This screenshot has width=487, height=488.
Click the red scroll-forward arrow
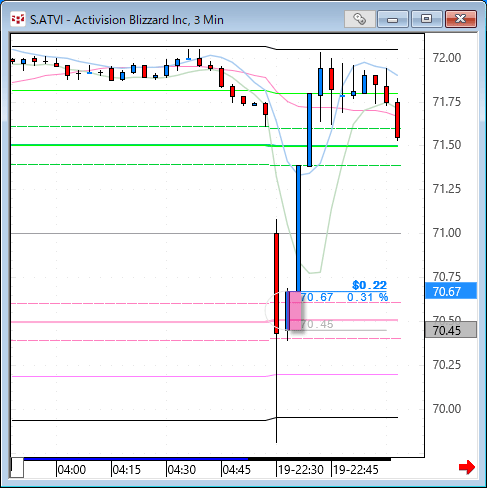click(467, 467)
